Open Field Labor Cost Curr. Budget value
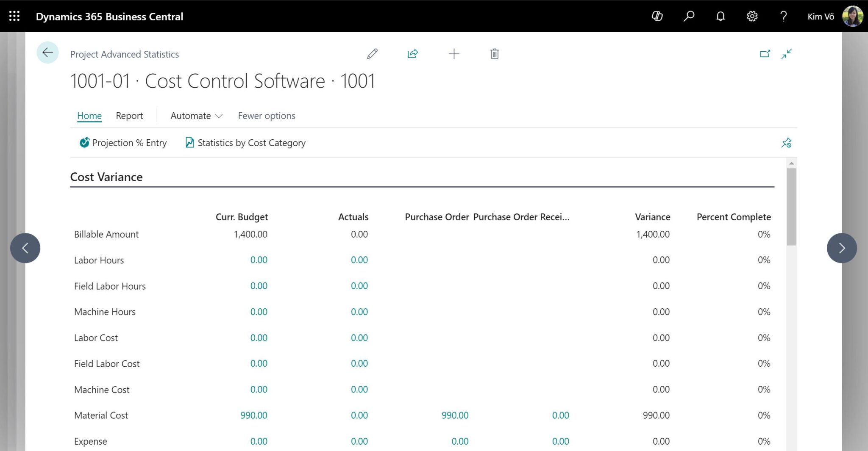The height and width of the screenshot is (451, 868). [259, 363]
